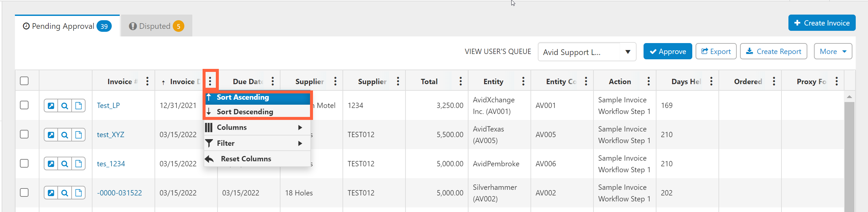Expand the Columns submenu
This screenshot has width=868, height=212.
pyautogui.click(x=257, y=128)
